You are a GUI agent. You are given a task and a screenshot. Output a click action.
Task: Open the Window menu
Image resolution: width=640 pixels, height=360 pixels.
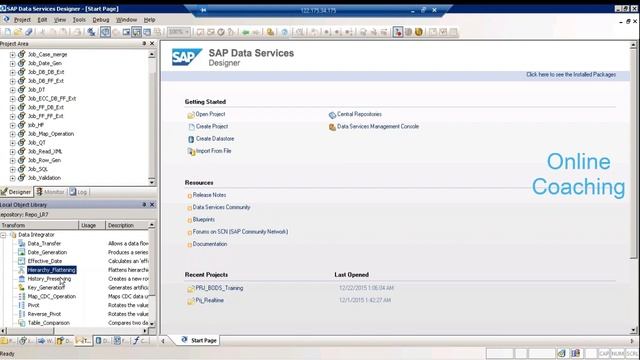(x=127, y=20)
